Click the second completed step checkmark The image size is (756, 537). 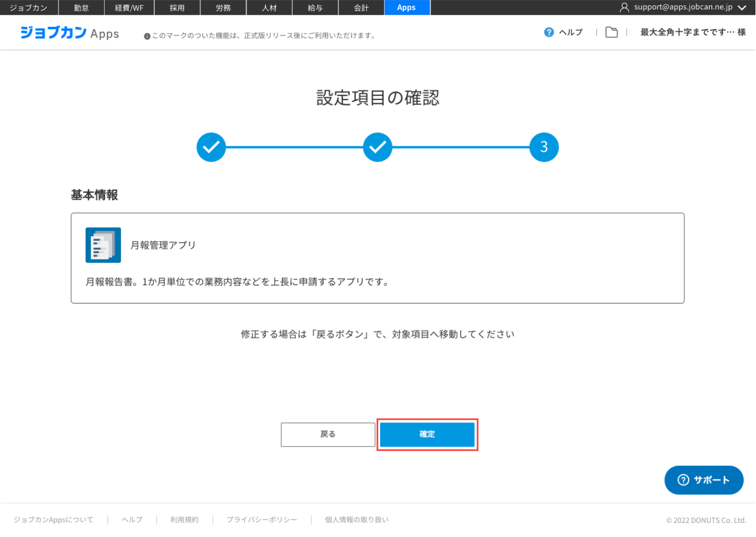pos(377,147)
